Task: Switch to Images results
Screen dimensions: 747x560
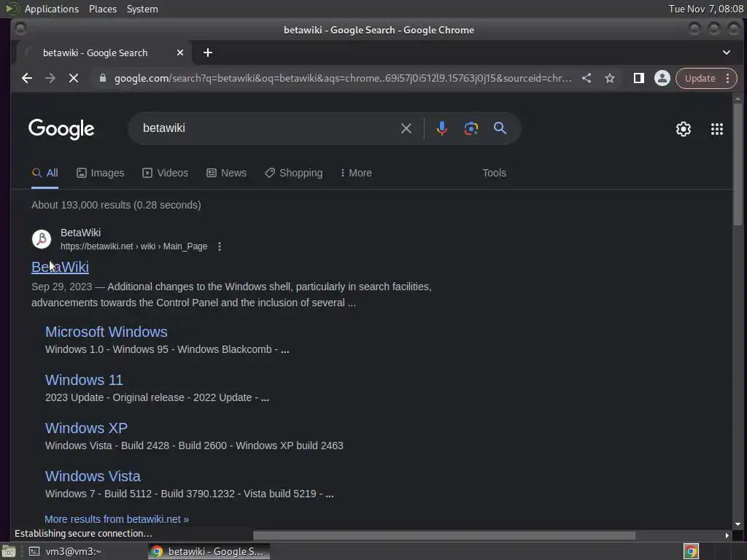Action: (x=101, y=173)
